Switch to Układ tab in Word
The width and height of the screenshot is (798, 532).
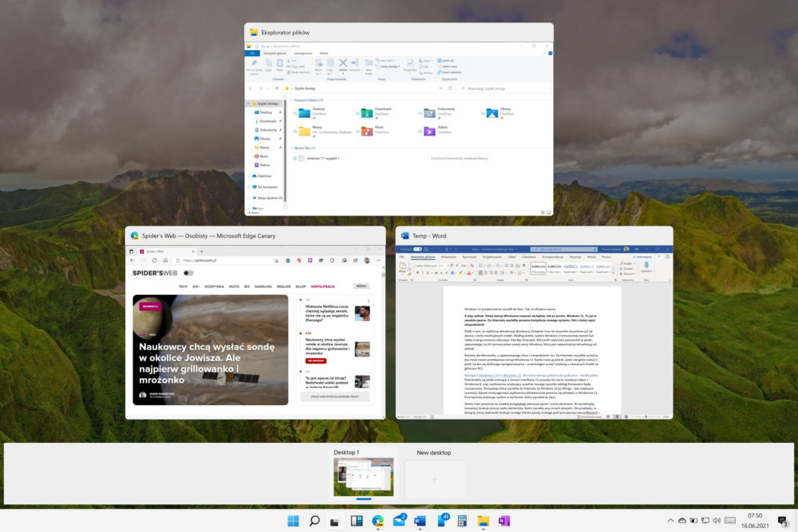pyautogui.click(x=512, y=257)
